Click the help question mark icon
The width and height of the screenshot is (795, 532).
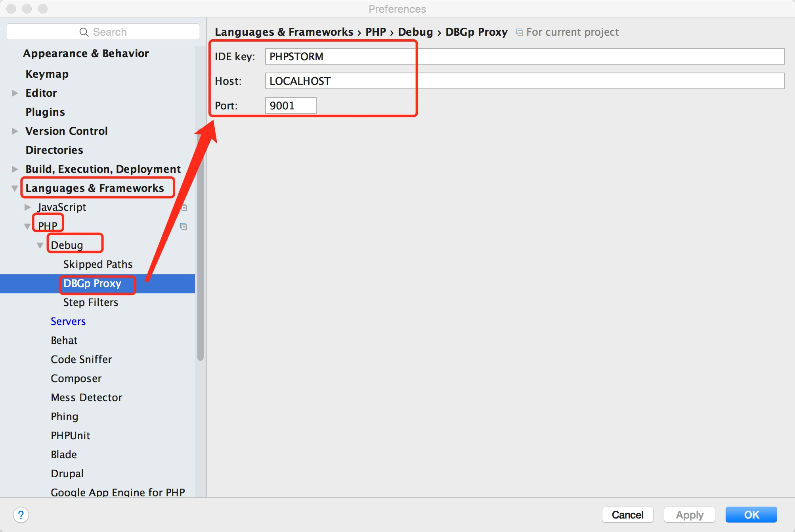pos(21,515)
